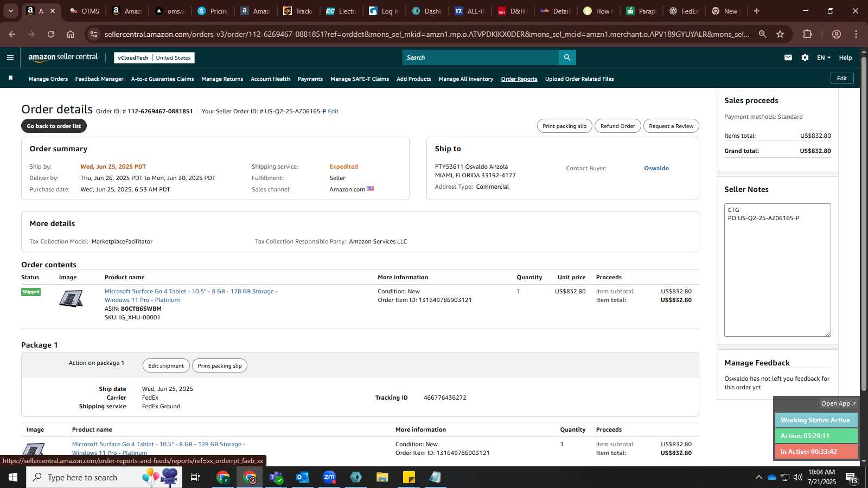Open the vCloudTech United States account switcher
Screen dimensions: 868x488
point(154,57)
